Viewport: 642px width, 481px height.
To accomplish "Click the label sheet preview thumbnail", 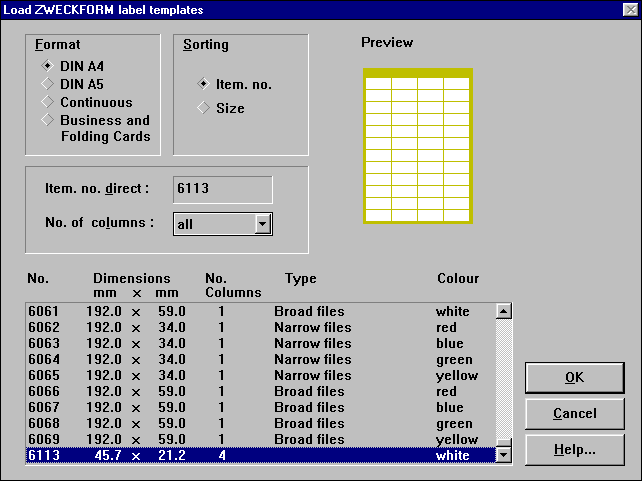I will pyautogui.click(x=418, y=146).
